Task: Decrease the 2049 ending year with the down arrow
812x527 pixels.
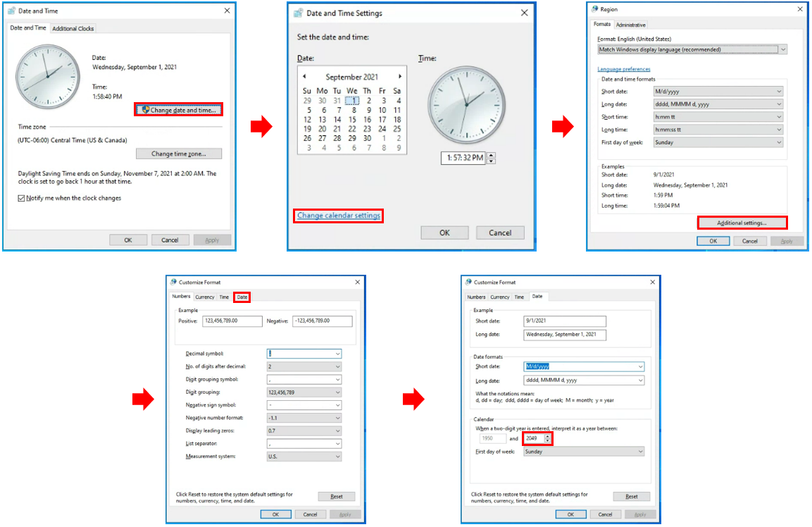Action: [x=548, y=441]
